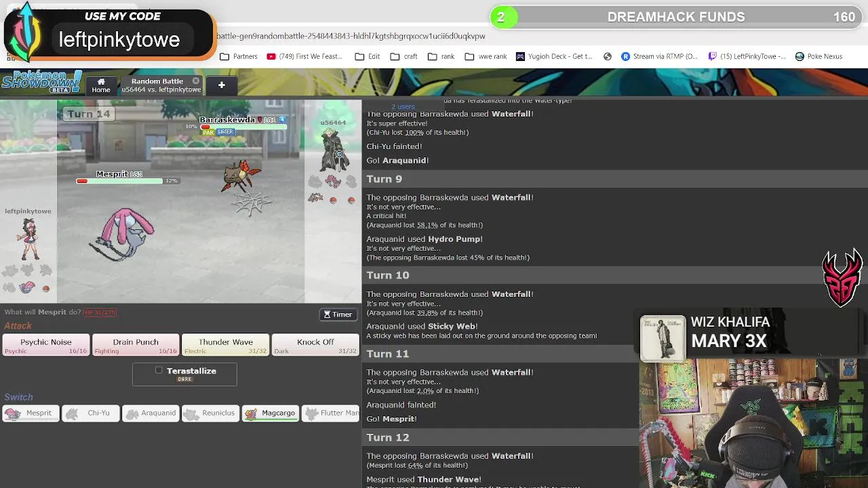Open the LeftPinkyTowe Twitch bookmark
868x488 pixels.
(747, 56)
